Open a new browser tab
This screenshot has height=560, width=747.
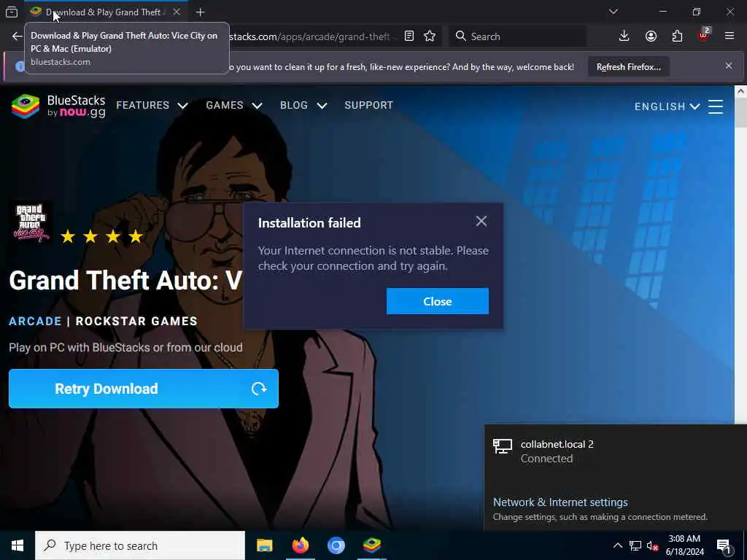click(x=200, y=12)
